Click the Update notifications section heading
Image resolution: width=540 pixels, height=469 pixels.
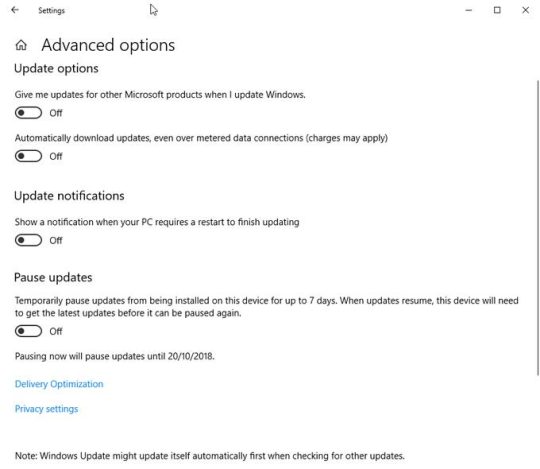(69, 196)
